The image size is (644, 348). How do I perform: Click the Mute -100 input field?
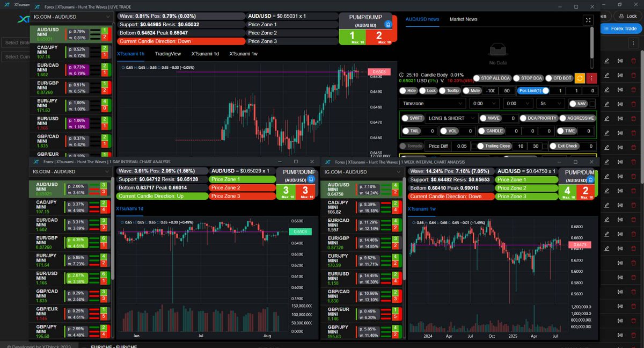(490, 91)
